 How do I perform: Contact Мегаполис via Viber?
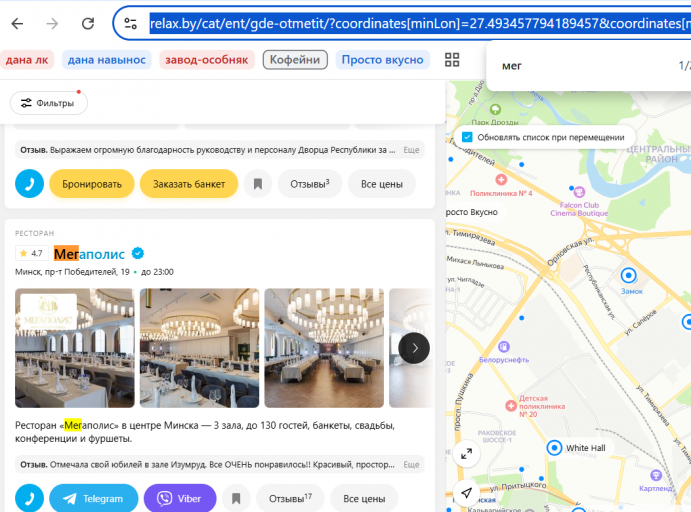(180, 498)
